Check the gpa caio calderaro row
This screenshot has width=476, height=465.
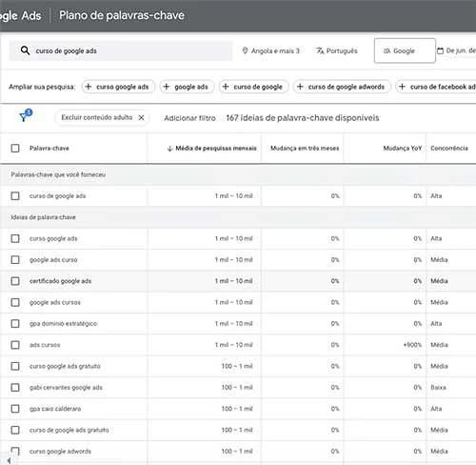(x=15, y=409)
